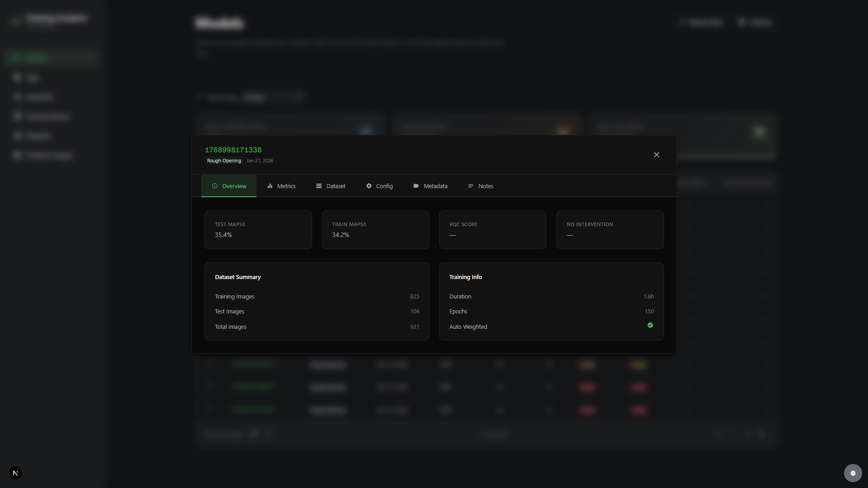Click the Auto Weighted label
The height and width of the screenshot is (488, 868).
(468, 327)
